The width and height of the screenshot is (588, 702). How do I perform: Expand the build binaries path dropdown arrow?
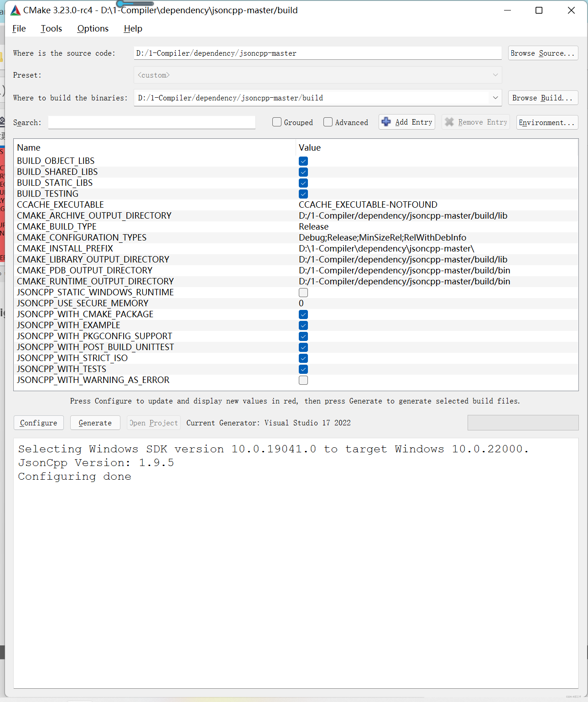click(x=495, y=98)
